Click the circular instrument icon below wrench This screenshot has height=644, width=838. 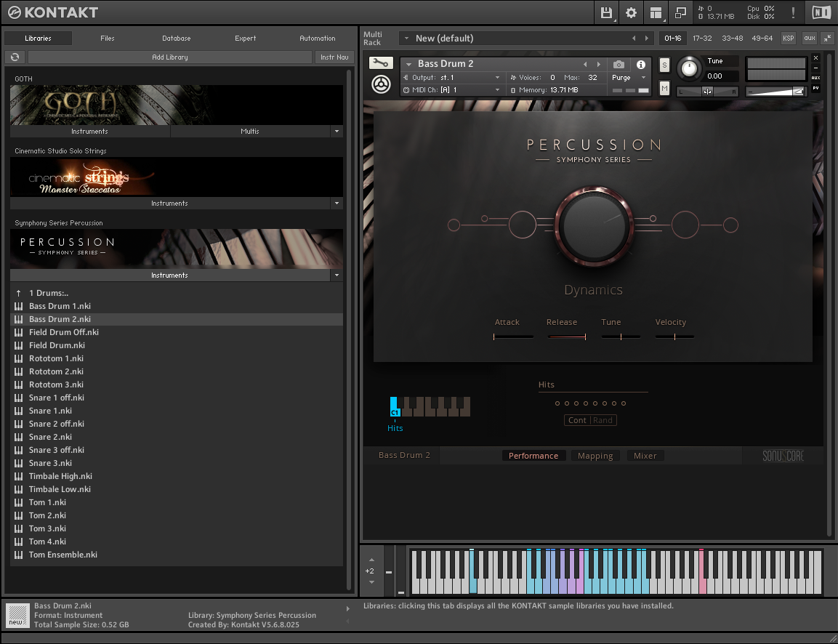tap(381, 84)
